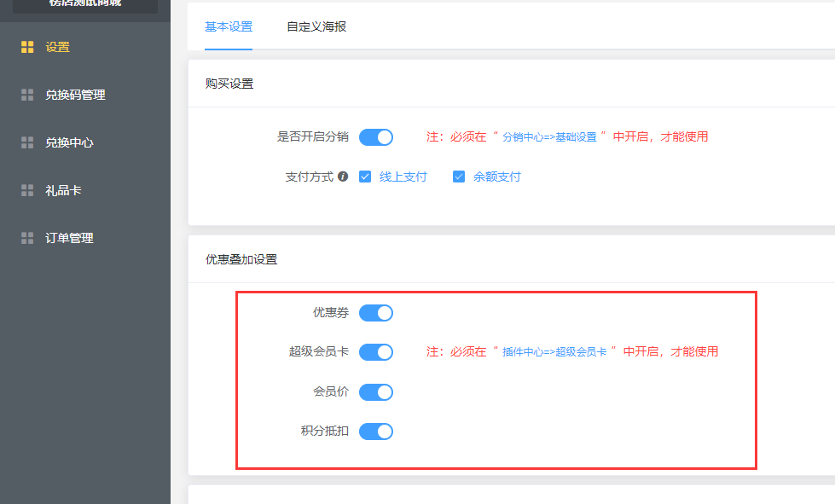The height and width of the screenshot is (504, 835).
Task: Uncheck the 余额支付 checkbox
Action: (459, 177)
